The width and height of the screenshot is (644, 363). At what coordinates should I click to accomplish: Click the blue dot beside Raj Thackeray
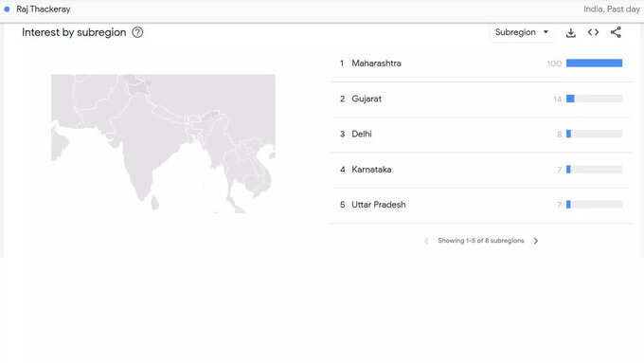coord(7,9)
